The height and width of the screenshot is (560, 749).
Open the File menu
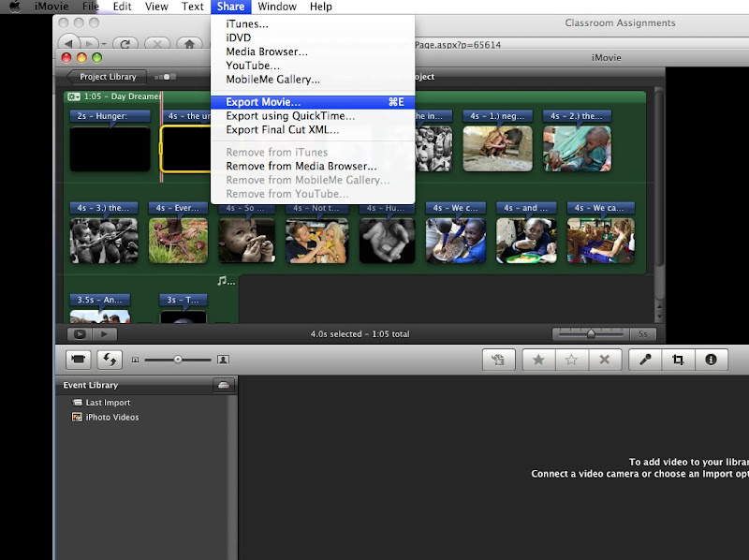90,7
